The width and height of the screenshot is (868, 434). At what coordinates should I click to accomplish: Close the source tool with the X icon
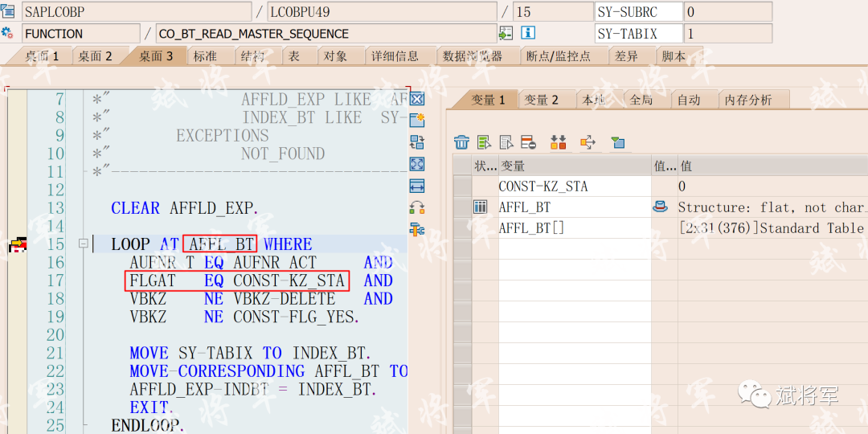pyautogui.click(x=417, y=99)
